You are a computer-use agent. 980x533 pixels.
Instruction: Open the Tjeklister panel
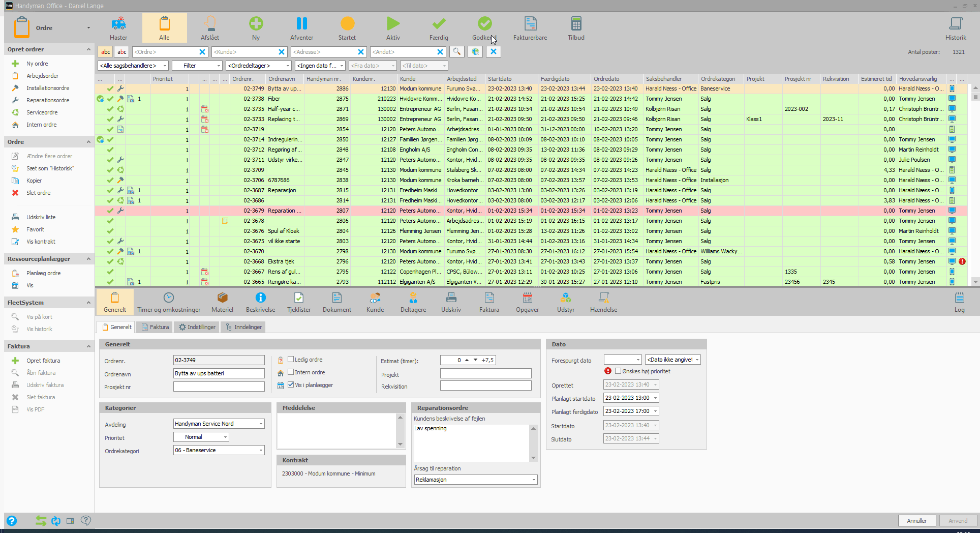(299, 302)
